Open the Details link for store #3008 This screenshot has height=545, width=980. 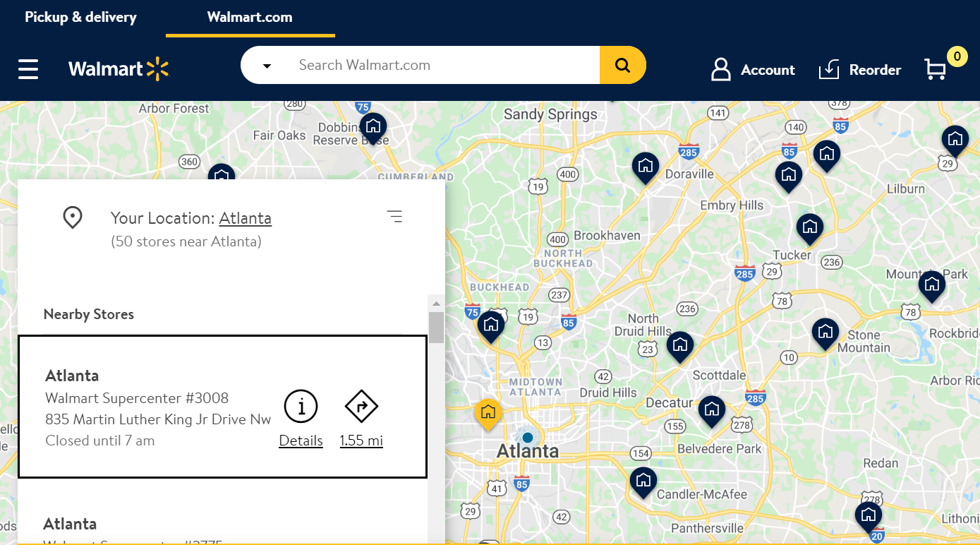[301, 441]
